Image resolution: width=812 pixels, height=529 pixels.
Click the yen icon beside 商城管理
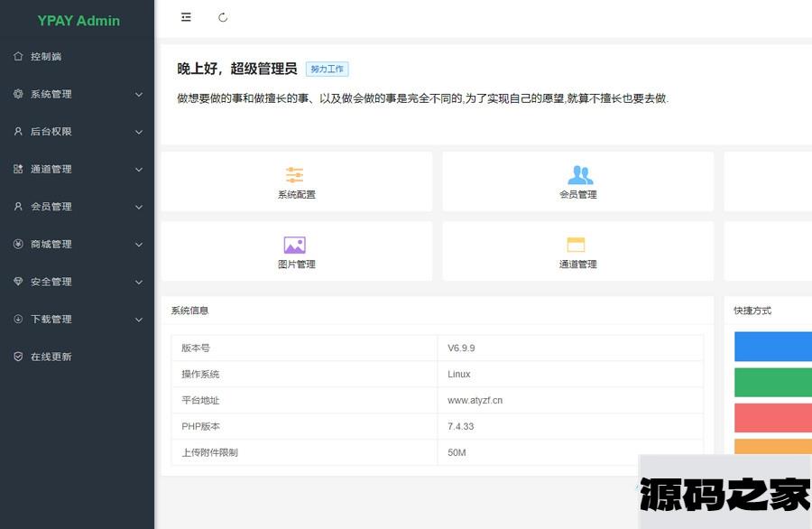pyautogui.click(x=18, y=244)
